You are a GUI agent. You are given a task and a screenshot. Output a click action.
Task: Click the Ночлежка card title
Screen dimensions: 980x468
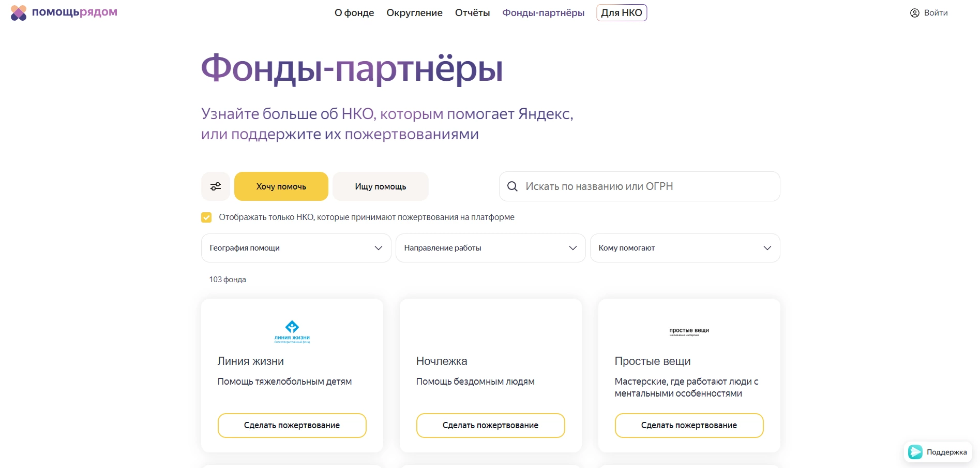(x=442, y=361)
